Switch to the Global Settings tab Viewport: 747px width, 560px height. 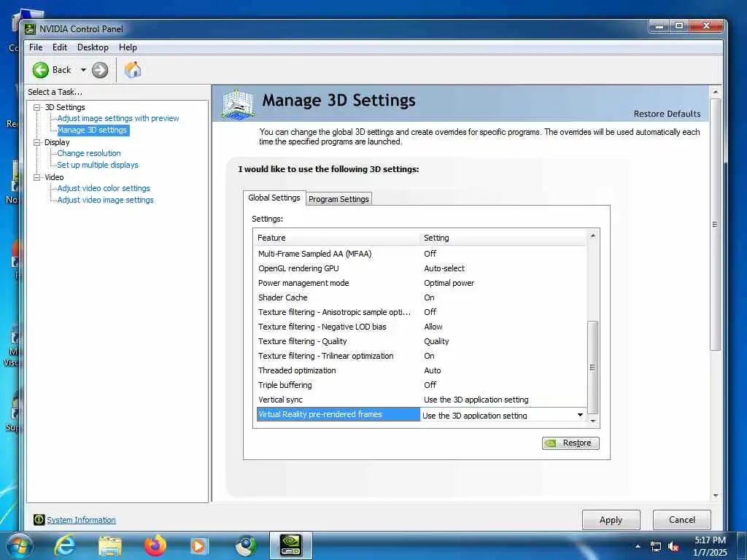click(x=274, y=198)
